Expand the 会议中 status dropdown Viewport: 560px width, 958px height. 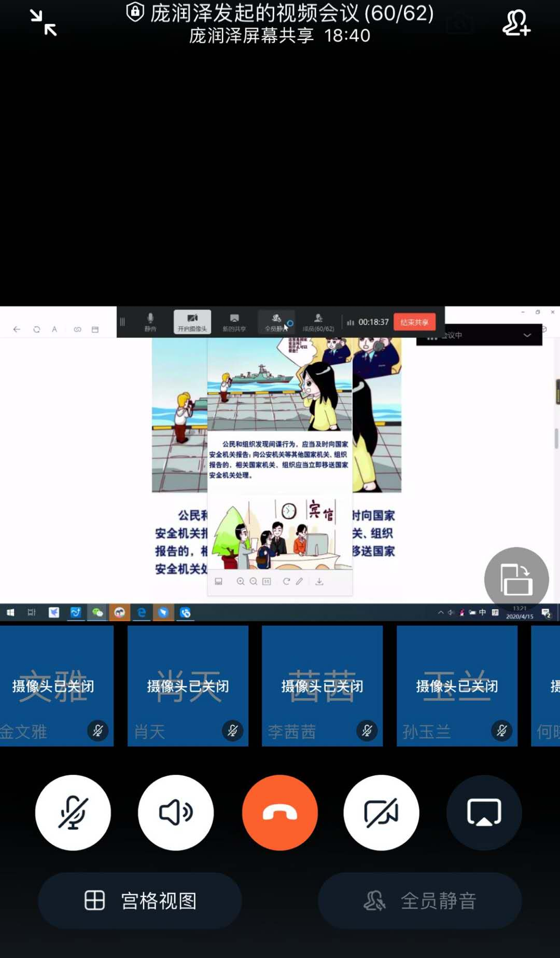[x=527, y=335]
